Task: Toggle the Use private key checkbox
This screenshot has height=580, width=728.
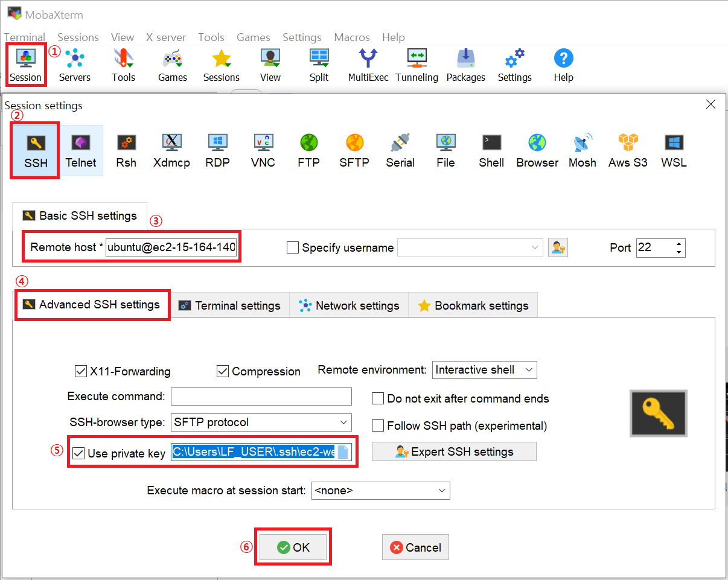Action: click(78, 453)
